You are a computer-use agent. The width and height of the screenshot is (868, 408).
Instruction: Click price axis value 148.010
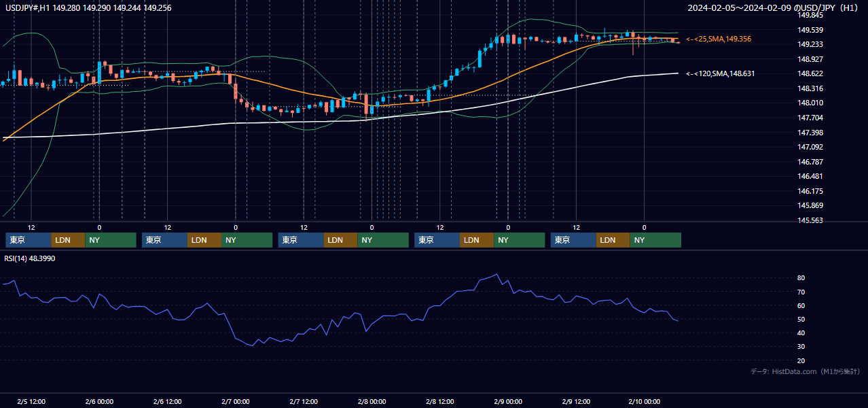tap(810, 103)
